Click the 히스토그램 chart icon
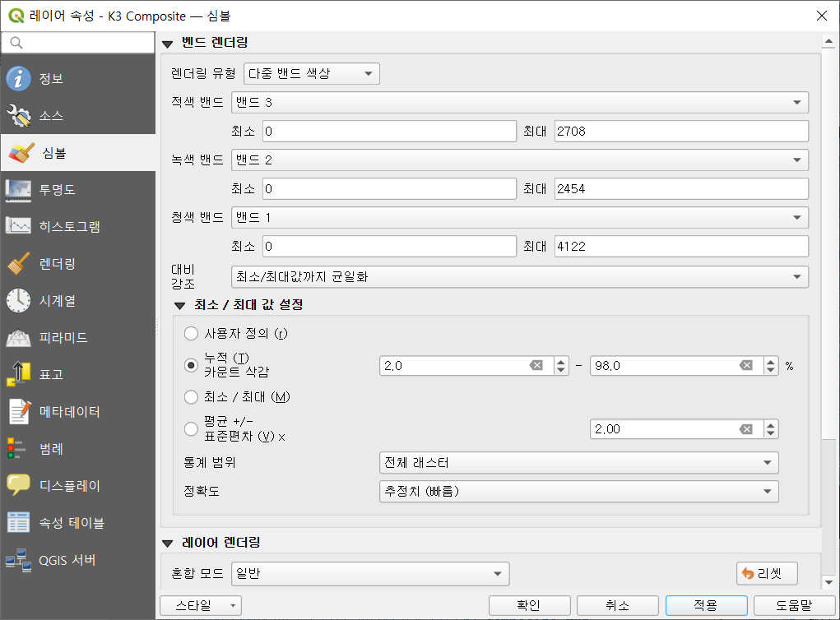Viewport: 840px width, 620px height. coord(19,226)
